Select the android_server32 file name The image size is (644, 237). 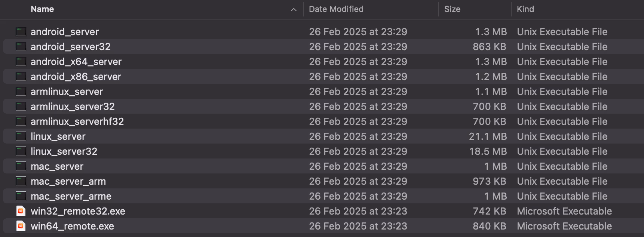coord(71,47)
